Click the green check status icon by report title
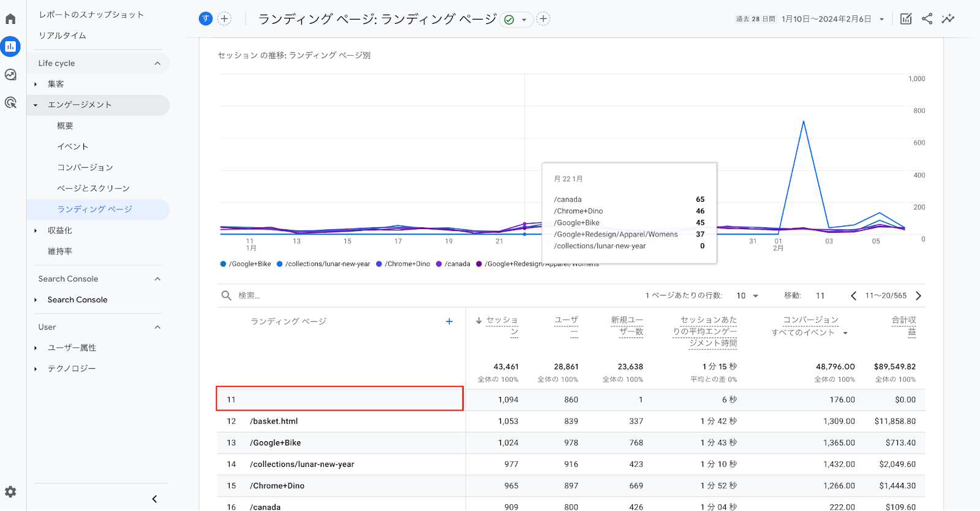The width and height of the screenshot is (980, 511). [x=509, y=20]
